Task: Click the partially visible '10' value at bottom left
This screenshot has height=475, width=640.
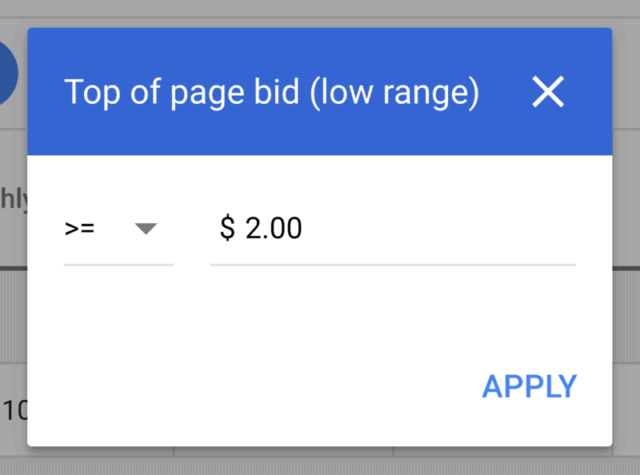Action: click(14, 411)
